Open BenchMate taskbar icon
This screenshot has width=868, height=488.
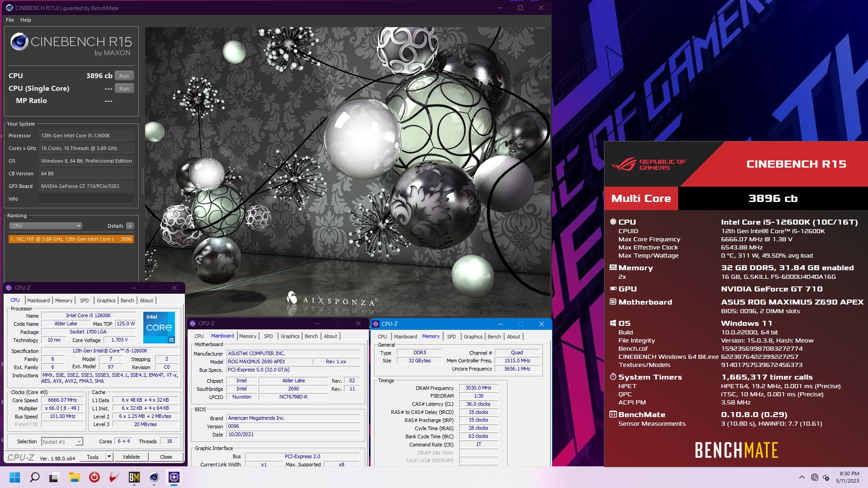(x=134, y=477)
